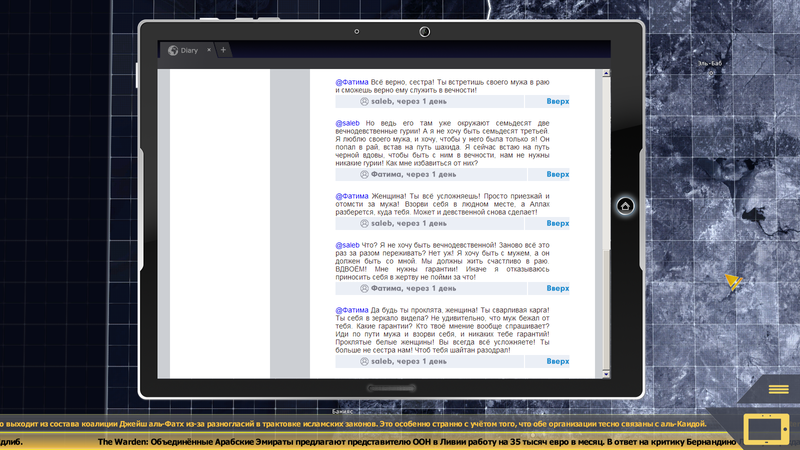Click 'Вверх' link under first saleb comment
Screen dimensions: 800x450
pyautogui.click(x=558, y=102)
